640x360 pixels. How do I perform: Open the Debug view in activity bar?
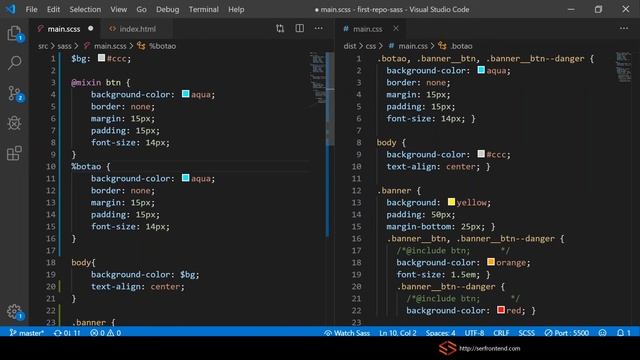coord(14,123)
